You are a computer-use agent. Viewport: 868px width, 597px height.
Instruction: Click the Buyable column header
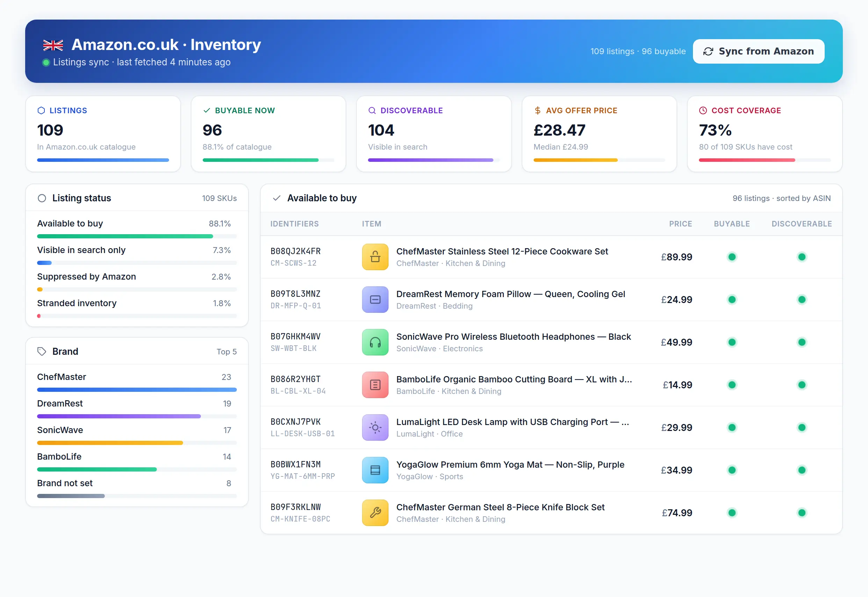click(731, 224)
